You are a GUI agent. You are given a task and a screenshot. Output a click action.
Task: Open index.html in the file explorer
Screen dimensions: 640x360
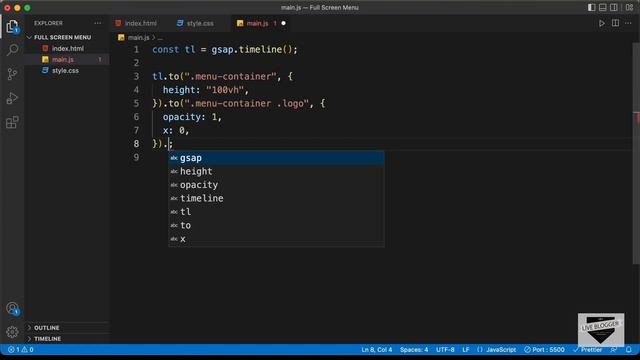click(68, 48)
